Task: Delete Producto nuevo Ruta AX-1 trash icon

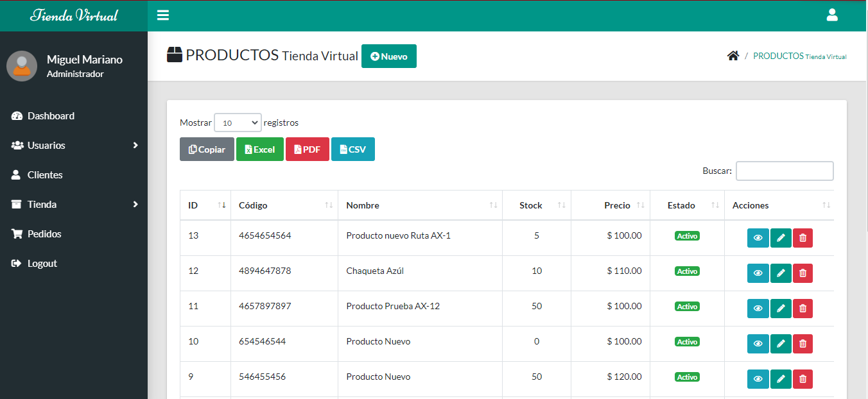Action: tap(803, 238)
